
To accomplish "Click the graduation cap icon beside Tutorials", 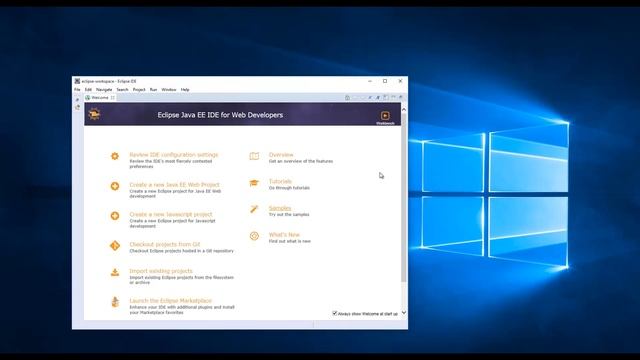I will [254, 183].
